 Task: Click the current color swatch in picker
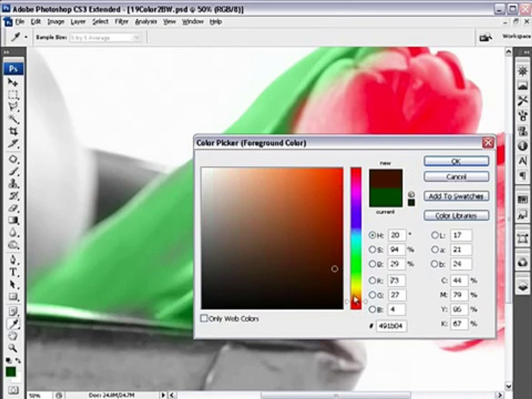coord(386,198)
